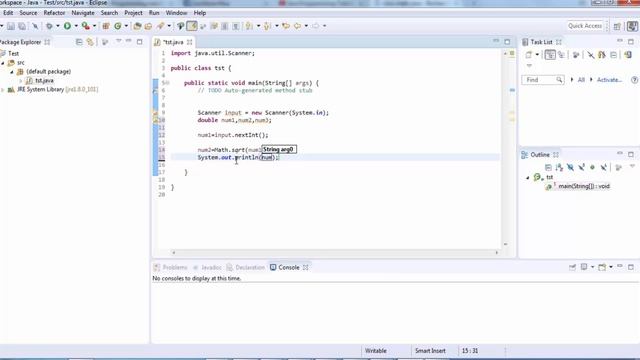
Task: Open the Project menu
Action: (x=133, y=13)
